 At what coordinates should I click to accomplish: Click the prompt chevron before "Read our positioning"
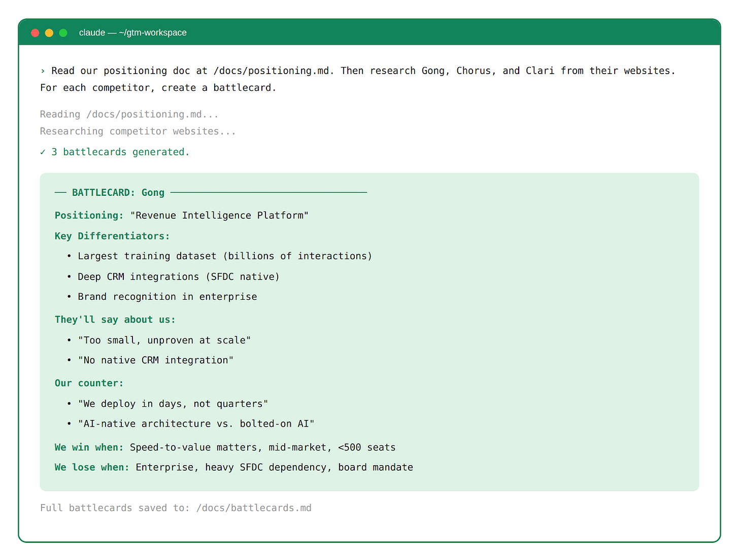tap(43, 71)
